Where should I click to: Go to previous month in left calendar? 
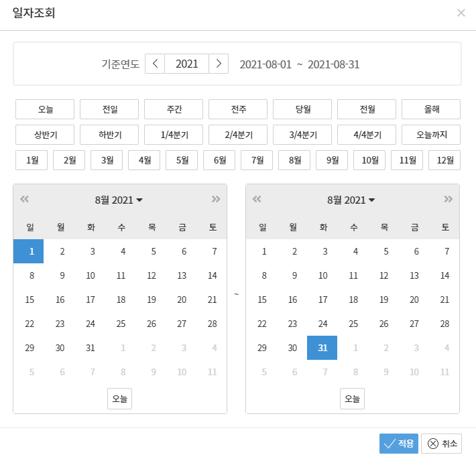[x=25, y=199]
